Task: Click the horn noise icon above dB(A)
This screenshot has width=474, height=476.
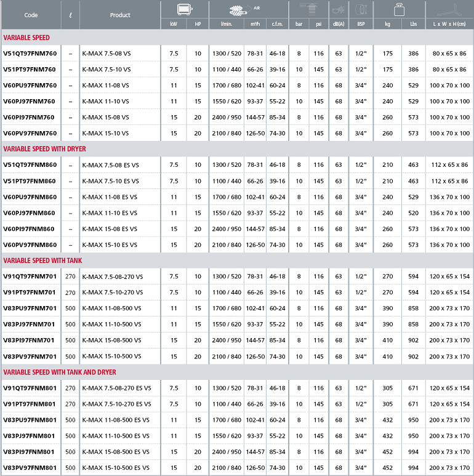Action: (x=339, y=10)
